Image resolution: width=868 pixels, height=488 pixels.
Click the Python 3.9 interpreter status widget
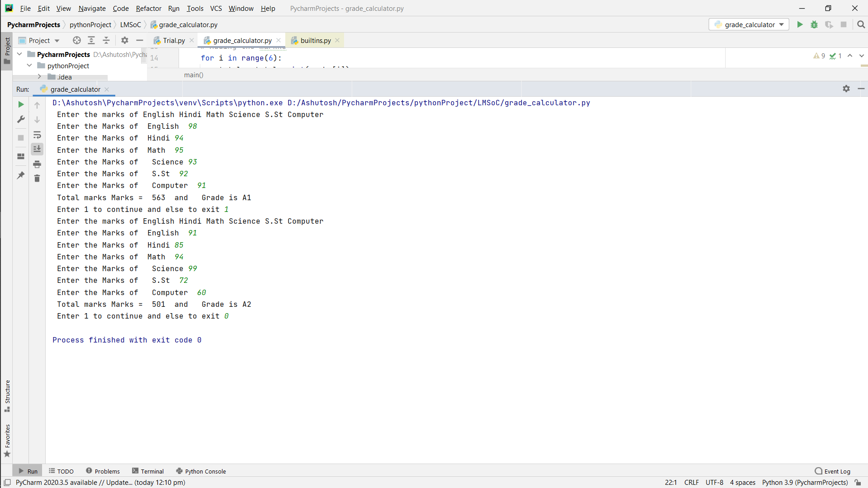point(805,483)
